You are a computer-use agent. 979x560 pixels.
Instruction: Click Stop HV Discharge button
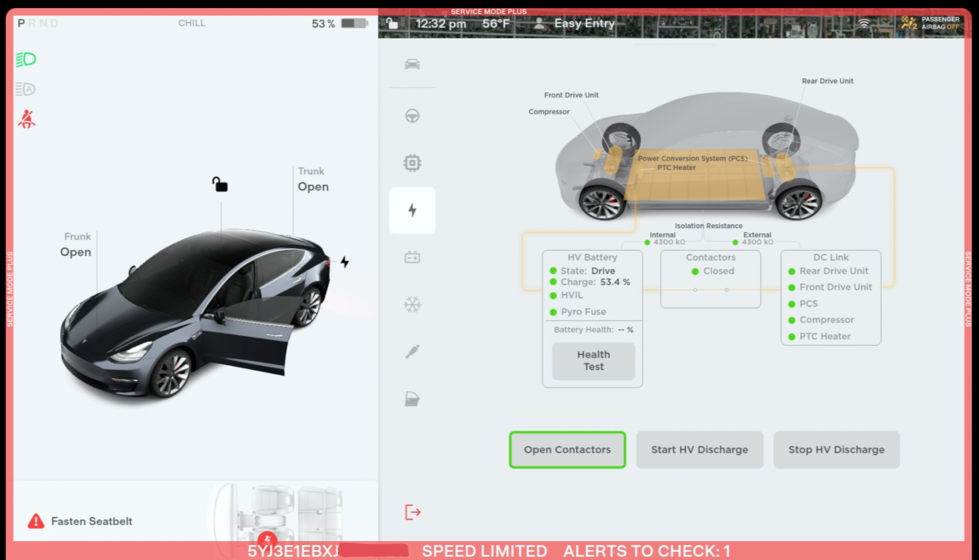tap(836, 449)
